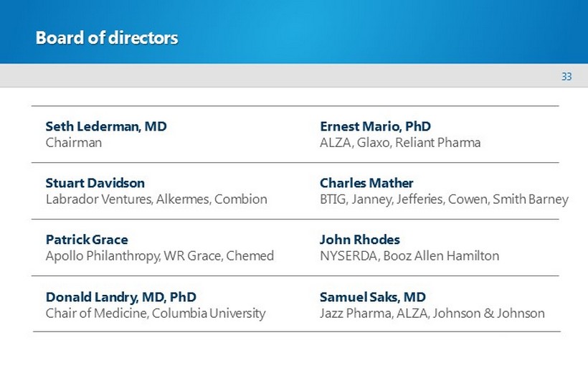Select the name Seth Lederman, MD
588x381 pixels.
point(106,126)
